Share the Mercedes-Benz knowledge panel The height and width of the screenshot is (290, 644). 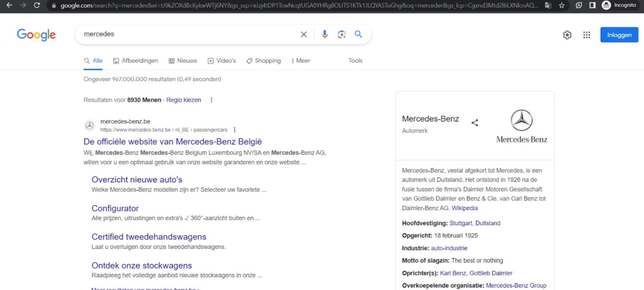click(x=475, y=123)
